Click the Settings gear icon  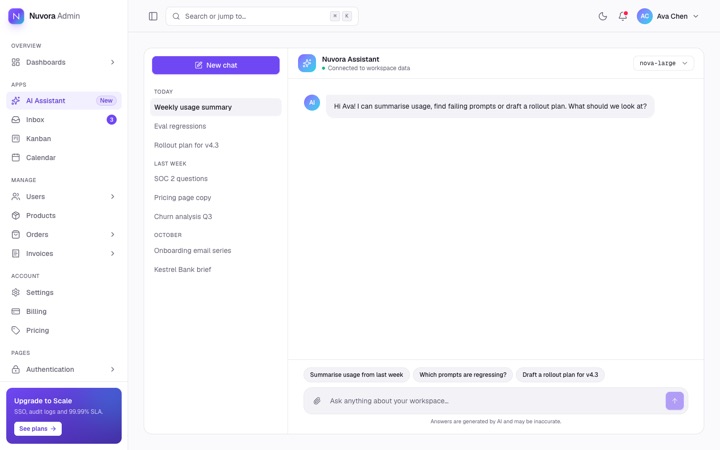pos(16,292)
